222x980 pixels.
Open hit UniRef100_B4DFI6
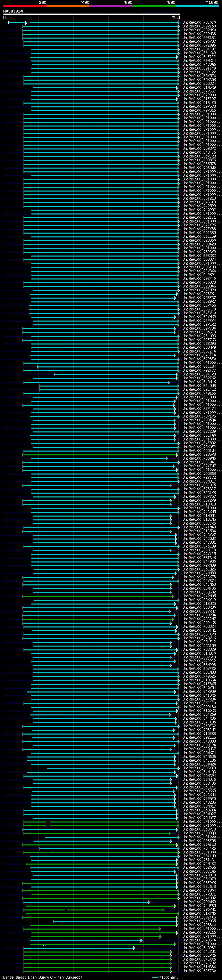click(x=199, y=153)
